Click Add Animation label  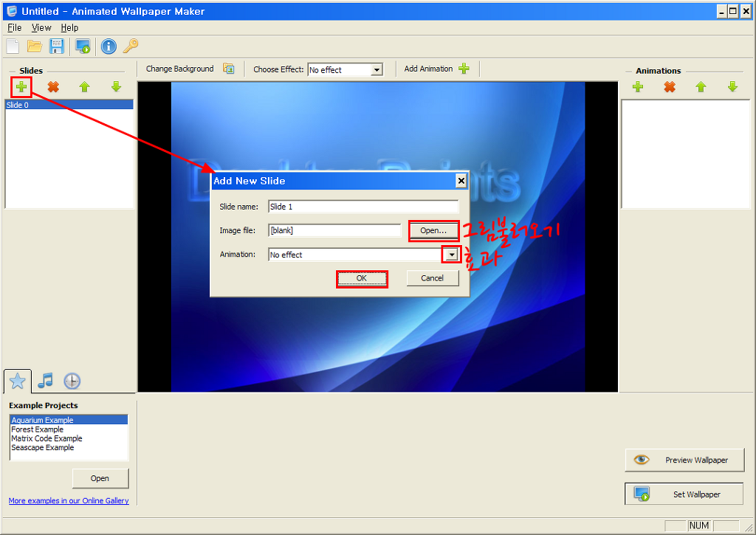(x=428, y=69)
